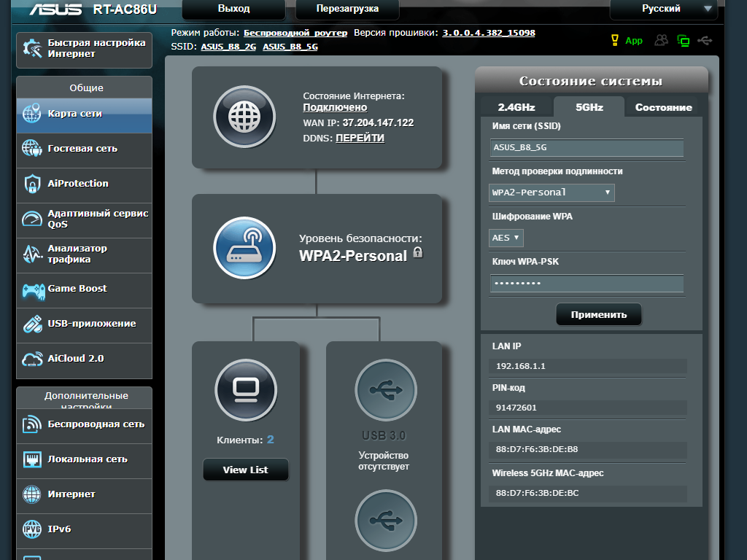Image resolution: width=747 pixels, height=560 pixels.
Task: Open the ASUS_B8_2G SSID link
Action: click(228, 47)
